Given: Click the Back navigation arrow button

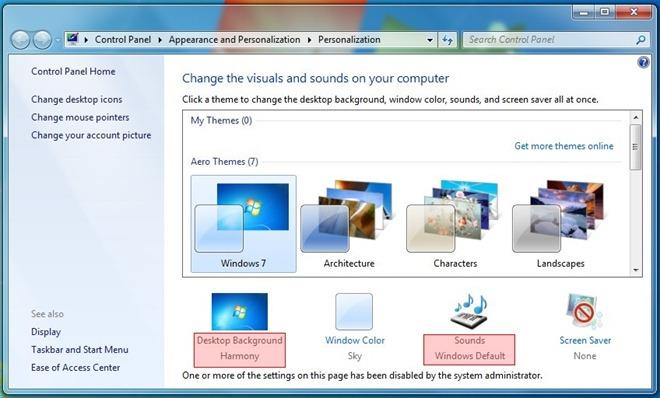Looking at the screenshot, I should 20,40.
